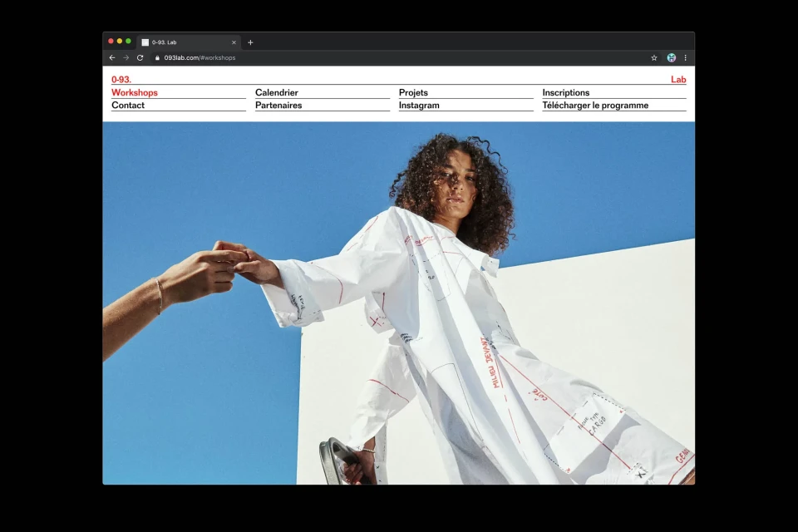
Task: Close the 0-93. Lab tab
Action: 234,41
